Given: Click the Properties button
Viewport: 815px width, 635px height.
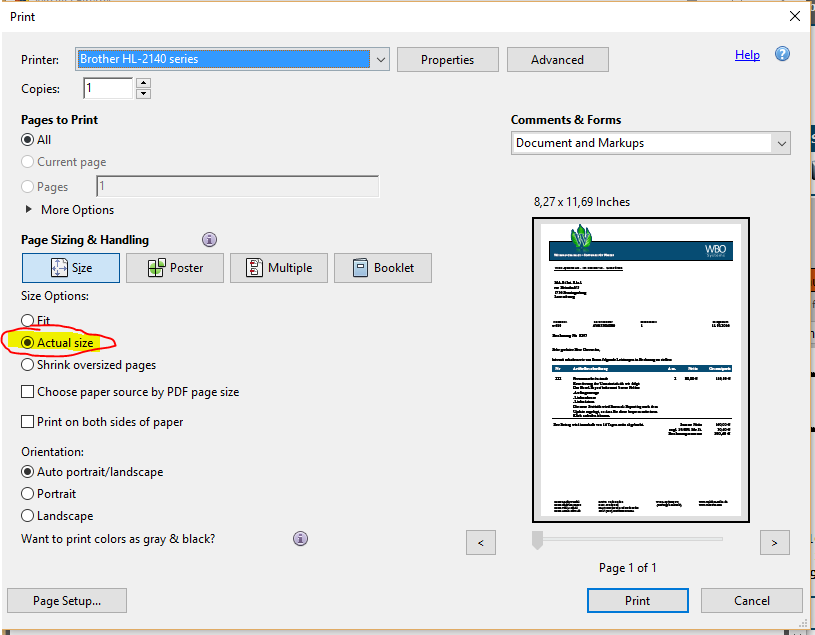Looking at the screenshot, I should 447,60.
